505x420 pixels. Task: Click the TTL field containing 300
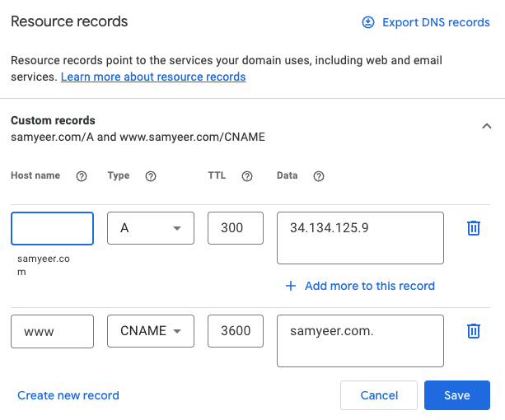coord(236,228)
